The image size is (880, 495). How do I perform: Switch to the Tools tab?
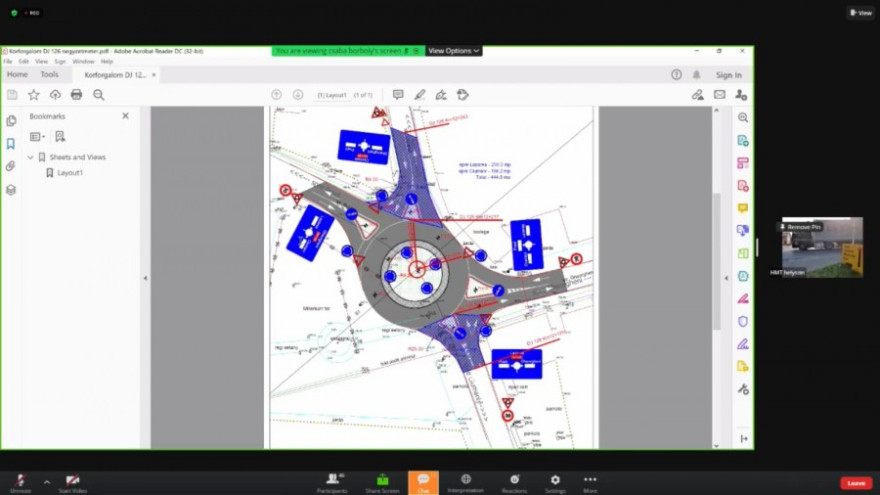click(49, 74)
